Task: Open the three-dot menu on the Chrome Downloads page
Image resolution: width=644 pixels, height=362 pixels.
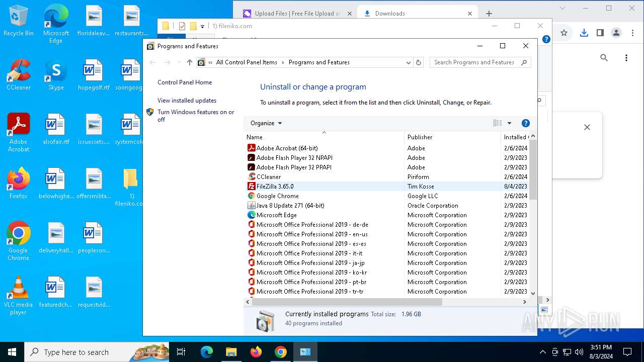Action: pyautogui.click(x=626, y=58)
